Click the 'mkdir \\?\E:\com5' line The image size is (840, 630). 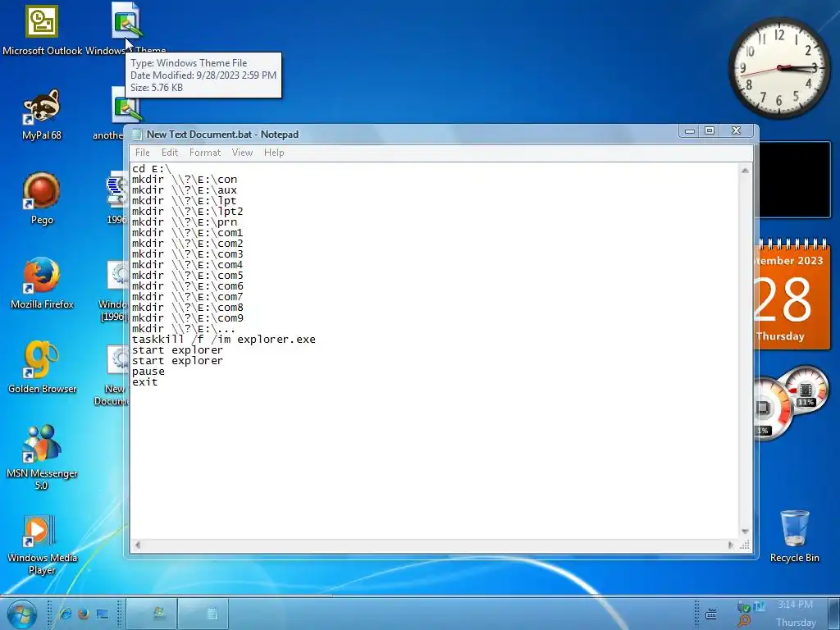pyautogui.click(x=188, y=276)
